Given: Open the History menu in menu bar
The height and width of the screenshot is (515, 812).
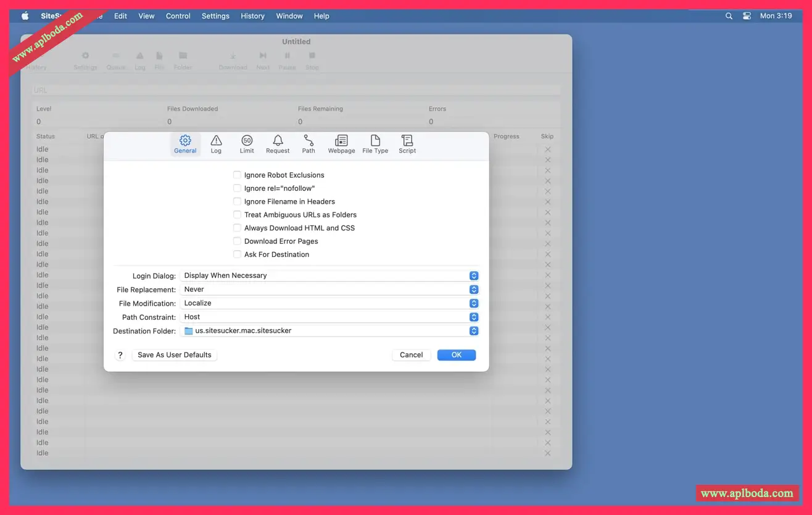Looking at the screenshot, I should (252, 16).
